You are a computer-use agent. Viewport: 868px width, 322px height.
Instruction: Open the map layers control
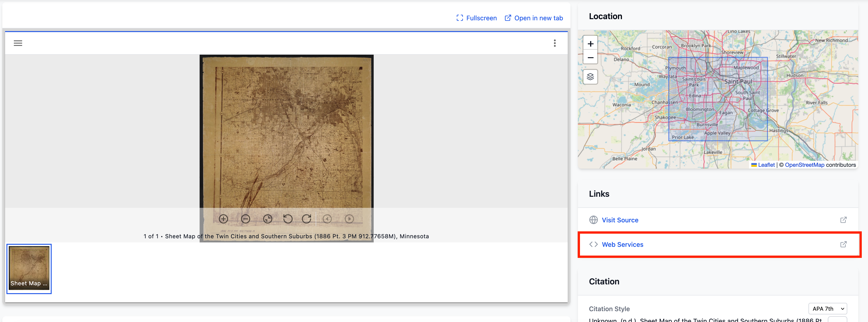click(590, 77)
